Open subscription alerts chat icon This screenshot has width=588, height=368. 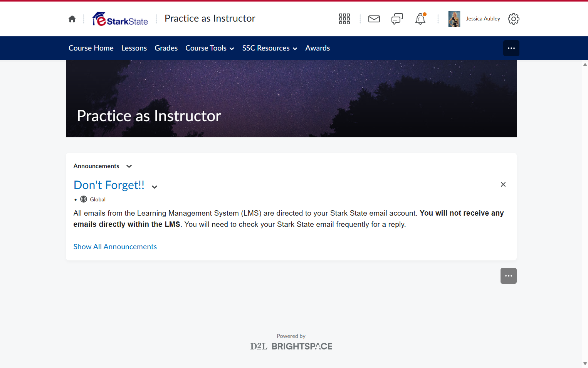397,19
